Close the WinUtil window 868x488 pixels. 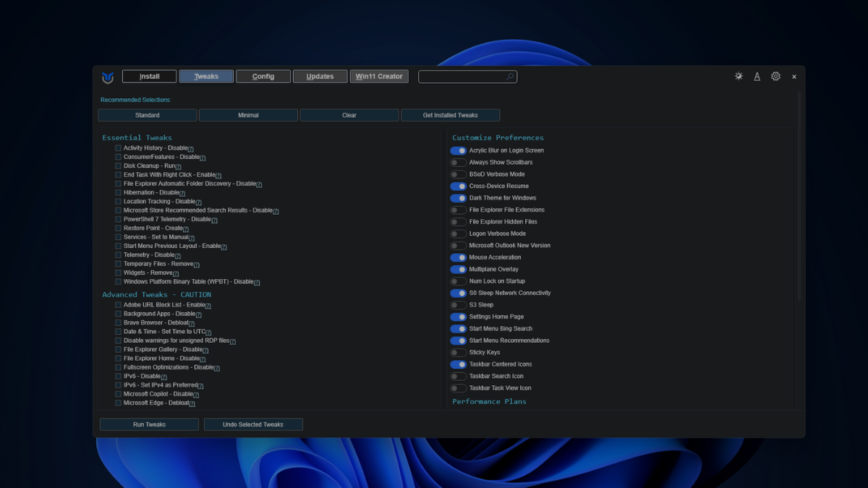[x=794, y=77]
